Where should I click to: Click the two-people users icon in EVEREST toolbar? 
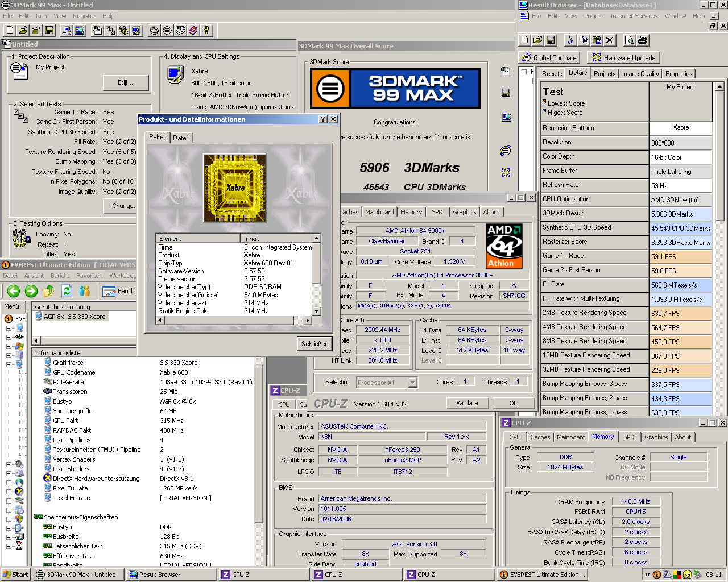pyautogui.click(x=85, y=291)
